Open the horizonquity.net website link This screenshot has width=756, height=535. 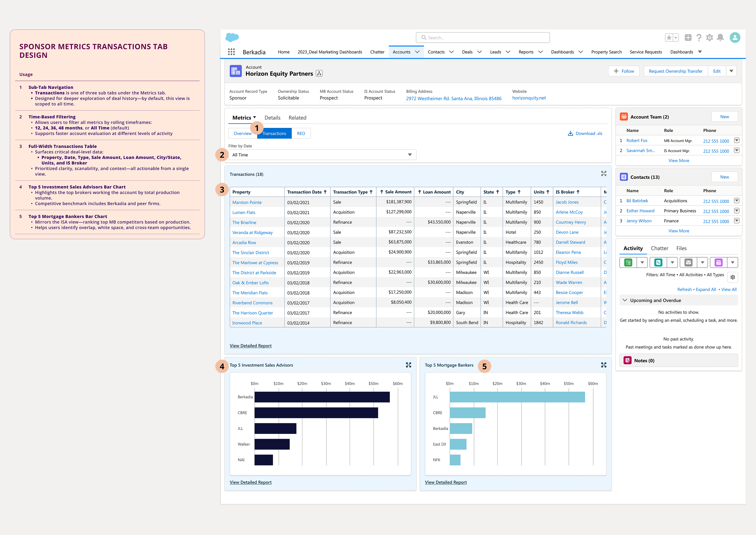click(529, 98)
